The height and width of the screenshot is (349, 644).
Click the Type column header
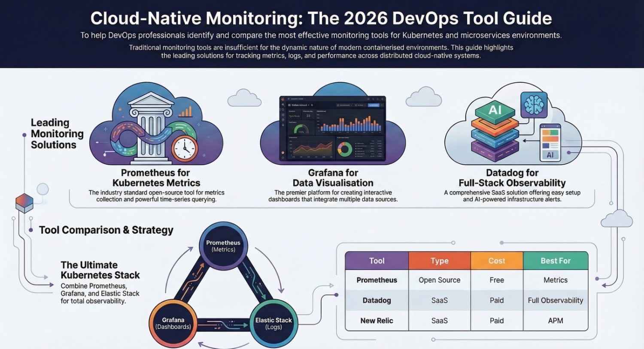pos(439,261)
